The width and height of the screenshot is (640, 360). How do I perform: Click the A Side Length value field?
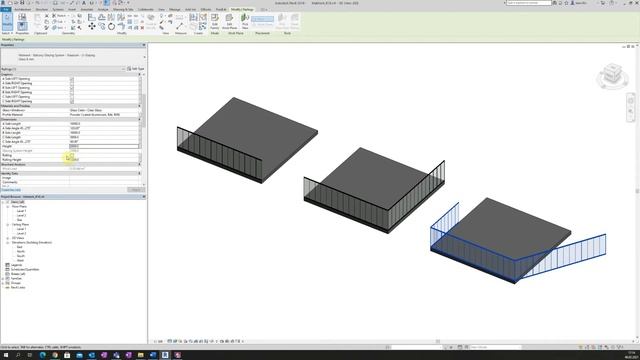pos(104,124)
